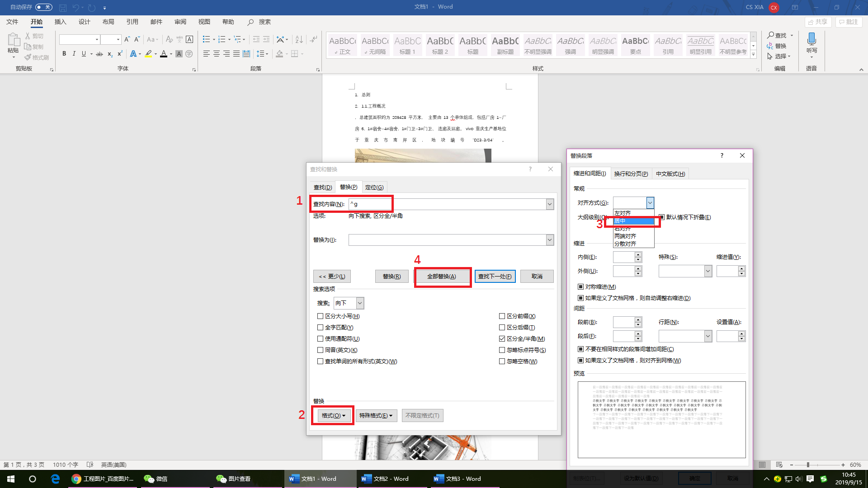Click the 全部替换 button
This screenshot has height=488, width=868.
click(442, 277)
